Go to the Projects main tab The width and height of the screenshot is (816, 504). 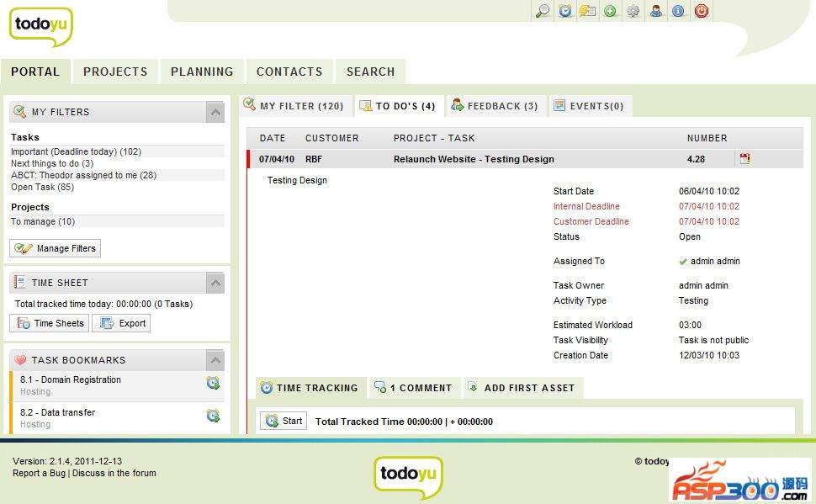pyautogui.click(x=115, y=72)
